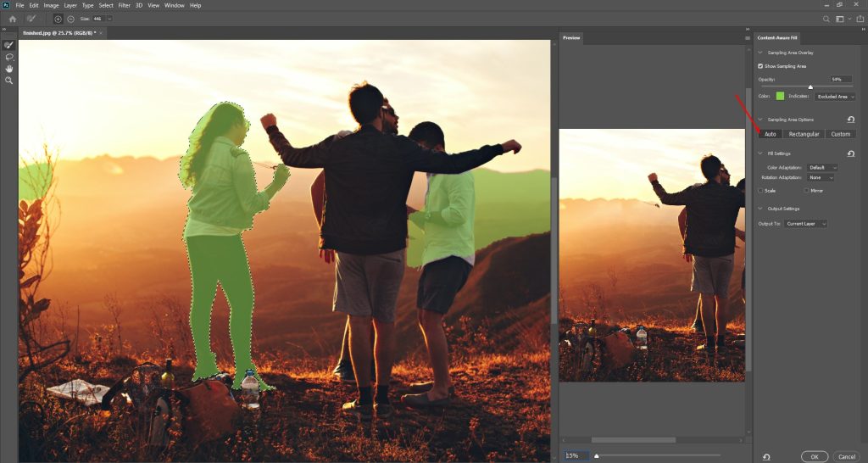Open the View menu
The width and height of the screenshot is (868, 463).
coord(153,6)
